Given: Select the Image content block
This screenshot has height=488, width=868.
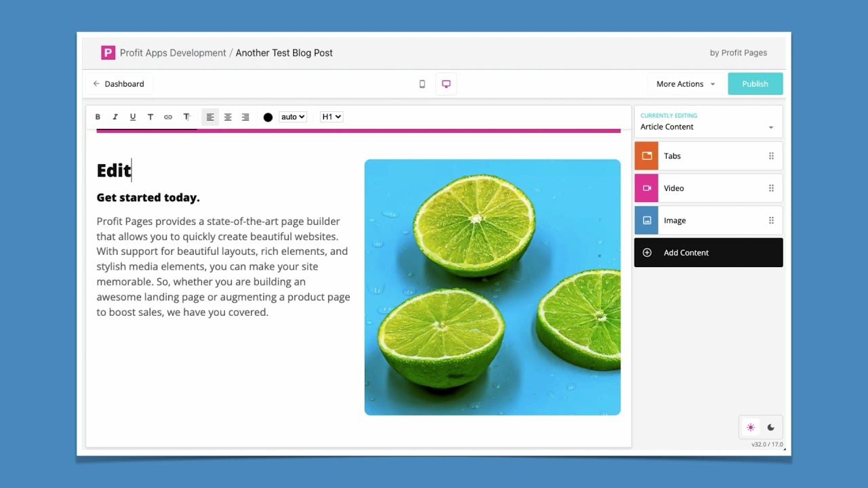Looking at the screenshot, I should click(708, 220).
